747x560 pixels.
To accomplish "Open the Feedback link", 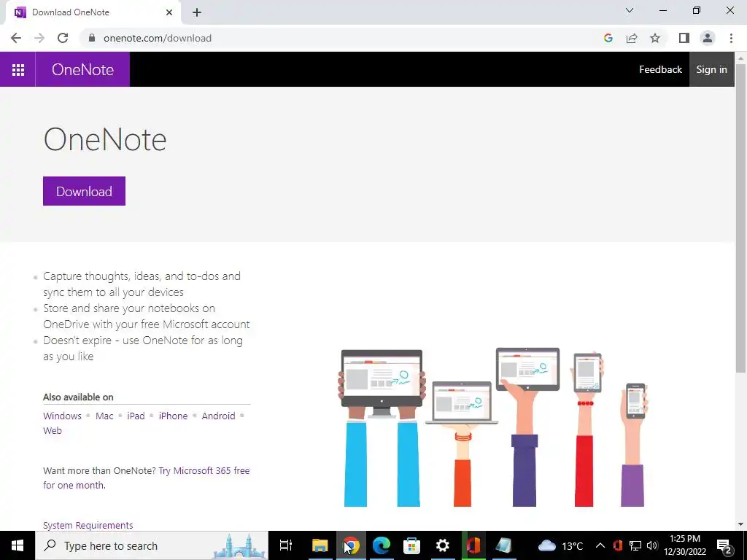I will [x=660, y=69].
